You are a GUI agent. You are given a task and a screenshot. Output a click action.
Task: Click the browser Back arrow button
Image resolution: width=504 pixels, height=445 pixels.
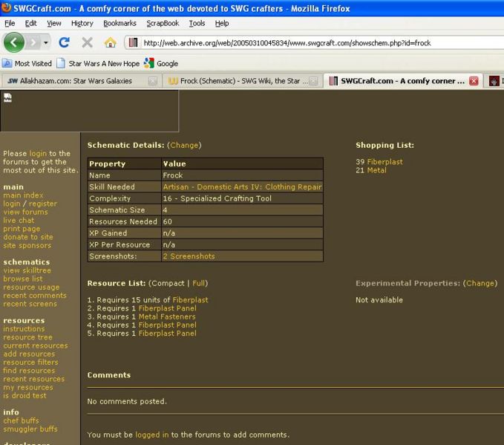15,42
